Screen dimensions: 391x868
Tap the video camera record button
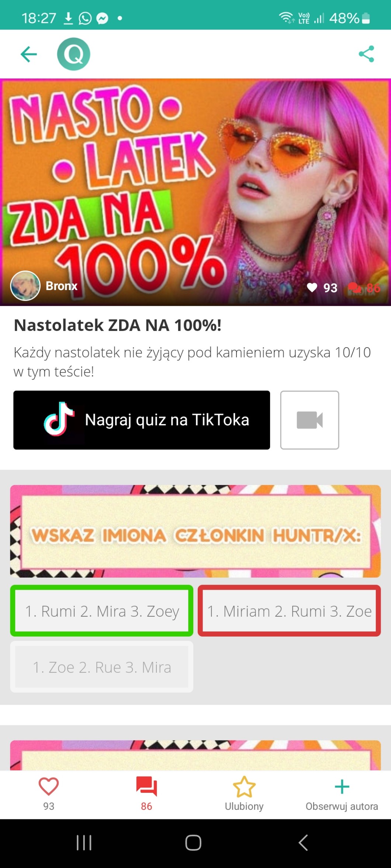(309, 420)
